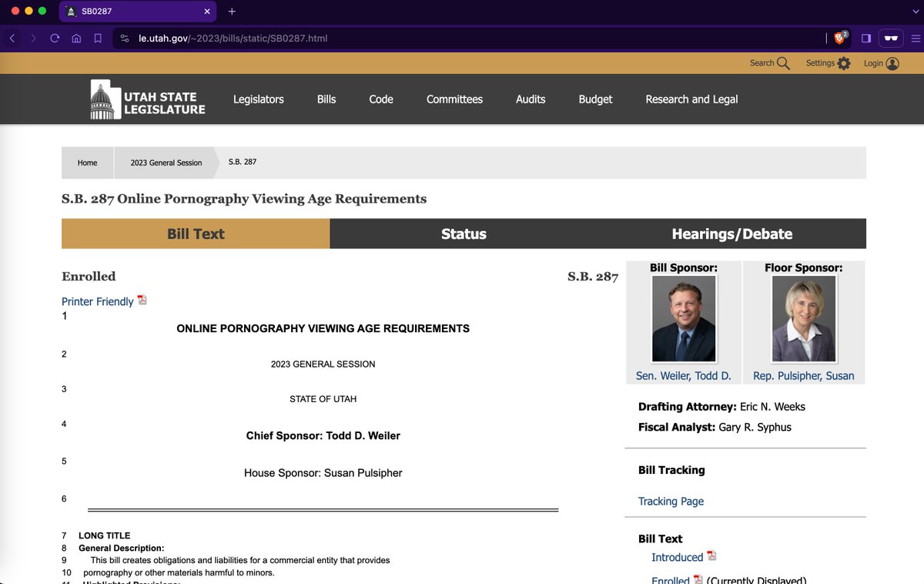
Task: Click the Login user icon
Action: coord(892,63)
